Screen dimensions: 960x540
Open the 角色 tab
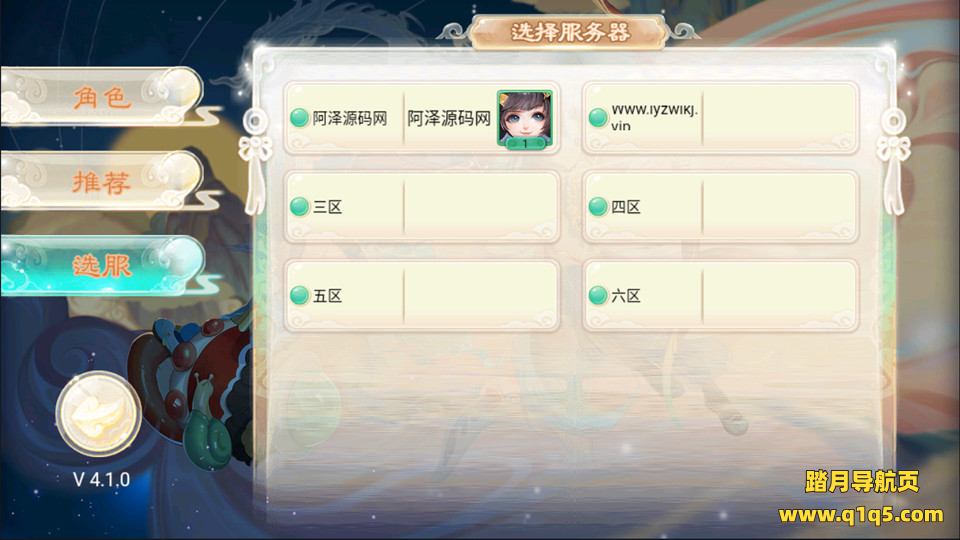pyautogui.click(x=102, y=97)
